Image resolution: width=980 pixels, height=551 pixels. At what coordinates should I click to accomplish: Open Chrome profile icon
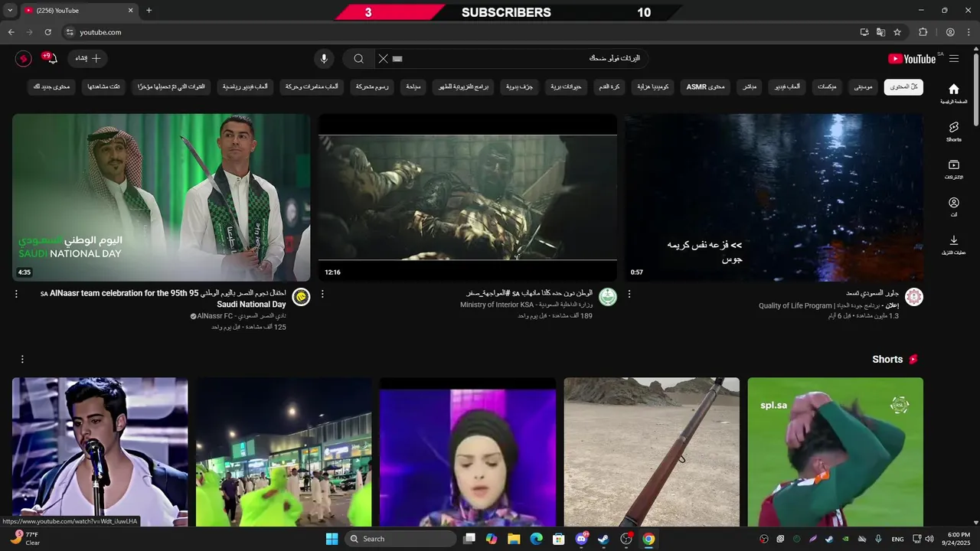(x=950, y=32)
